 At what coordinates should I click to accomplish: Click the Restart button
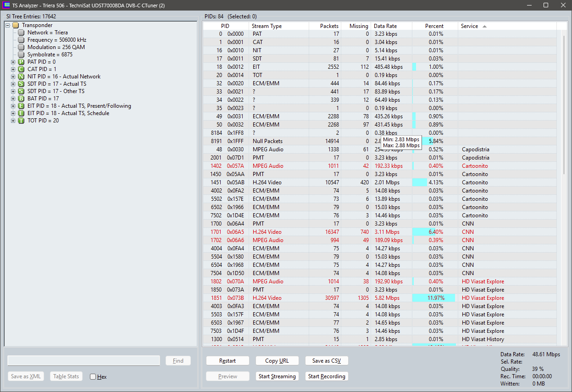pos(228,361)
